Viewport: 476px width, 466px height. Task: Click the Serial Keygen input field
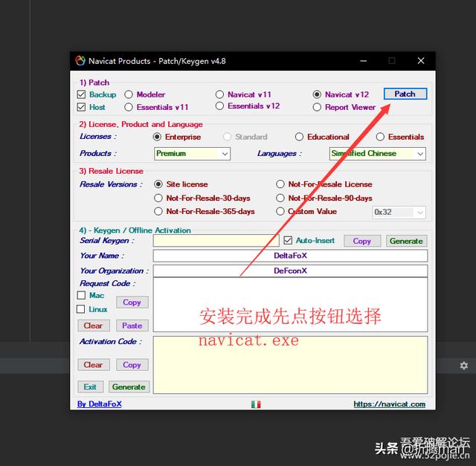[216, 241]
